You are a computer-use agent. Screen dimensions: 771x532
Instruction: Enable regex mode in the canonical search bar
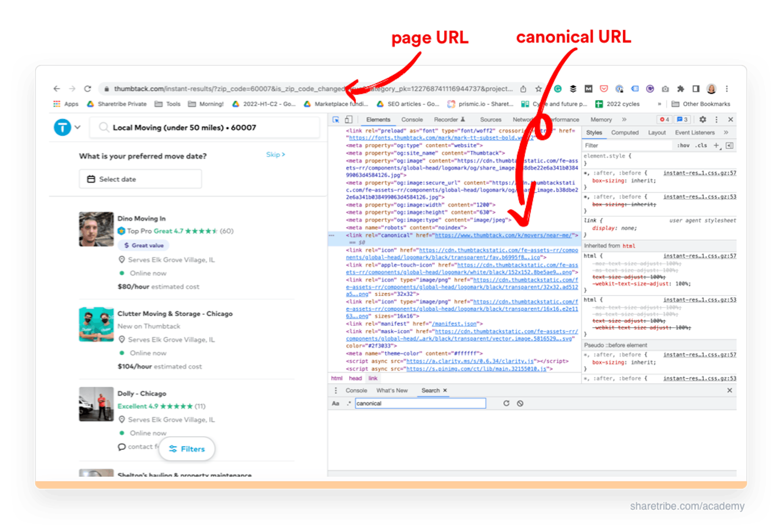coord(349,404)
